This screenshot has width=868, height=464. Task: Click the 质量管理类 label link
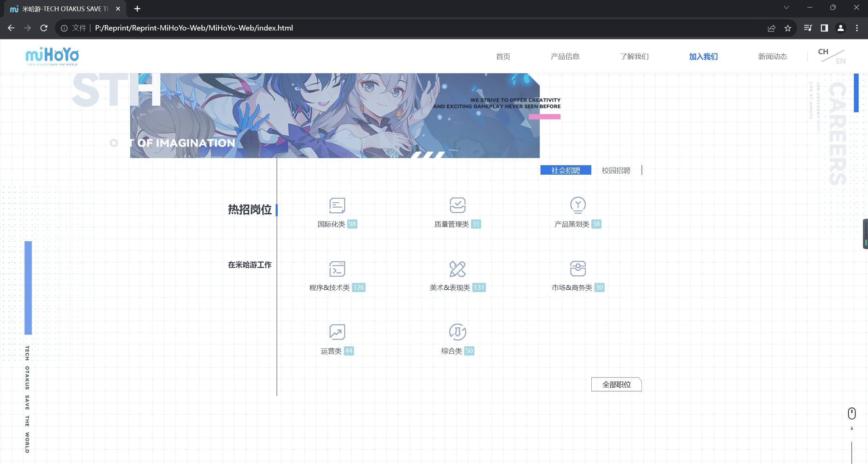tap(452, 224)
